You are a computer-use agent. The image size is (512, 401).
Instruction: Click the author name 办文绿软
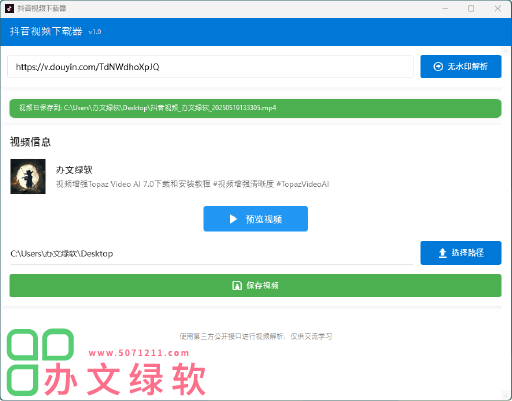click(x=74, y=170)
